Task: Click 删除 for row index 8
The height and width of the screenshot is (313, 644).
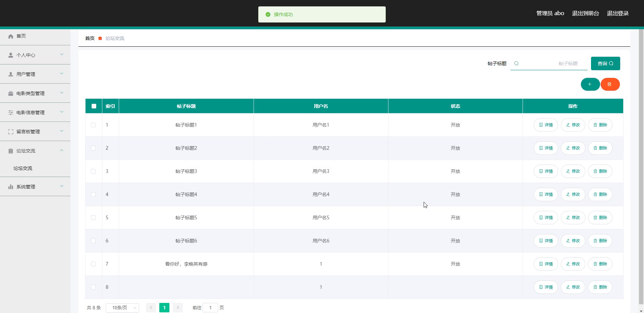Action: (600, 287)
